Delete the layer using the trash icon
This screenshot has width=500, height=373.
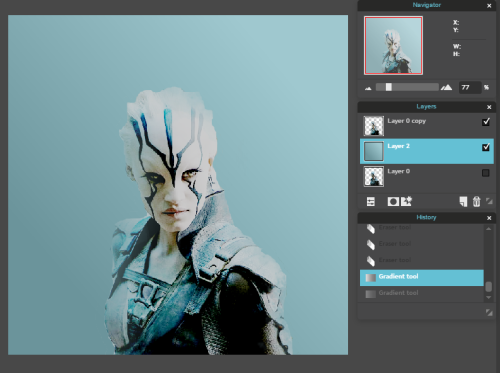tap(476, 201)
